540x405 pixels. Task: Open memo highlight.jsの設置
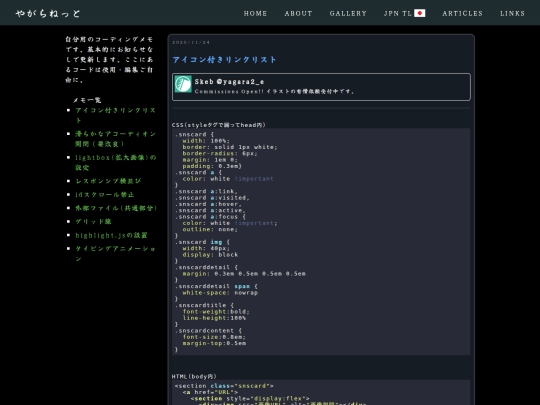tap(111, 235)
